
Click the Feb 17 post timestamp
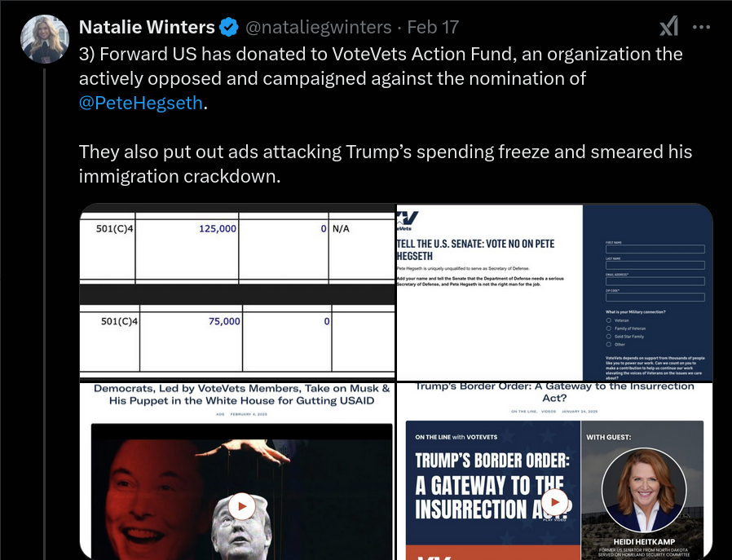click(433, 27)
